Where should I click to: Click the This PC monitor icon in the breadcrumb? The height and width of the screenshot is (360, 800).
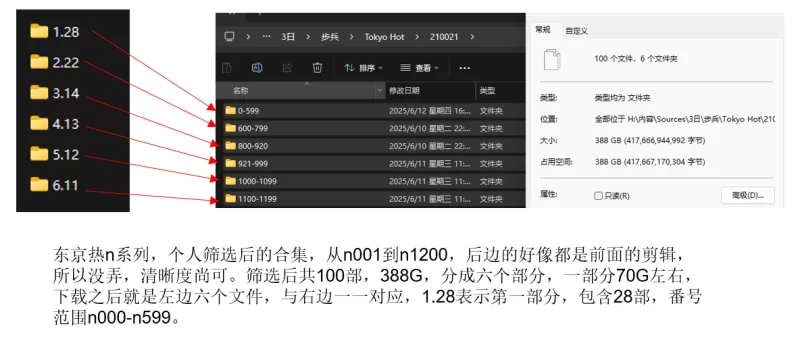coord(230,37)
